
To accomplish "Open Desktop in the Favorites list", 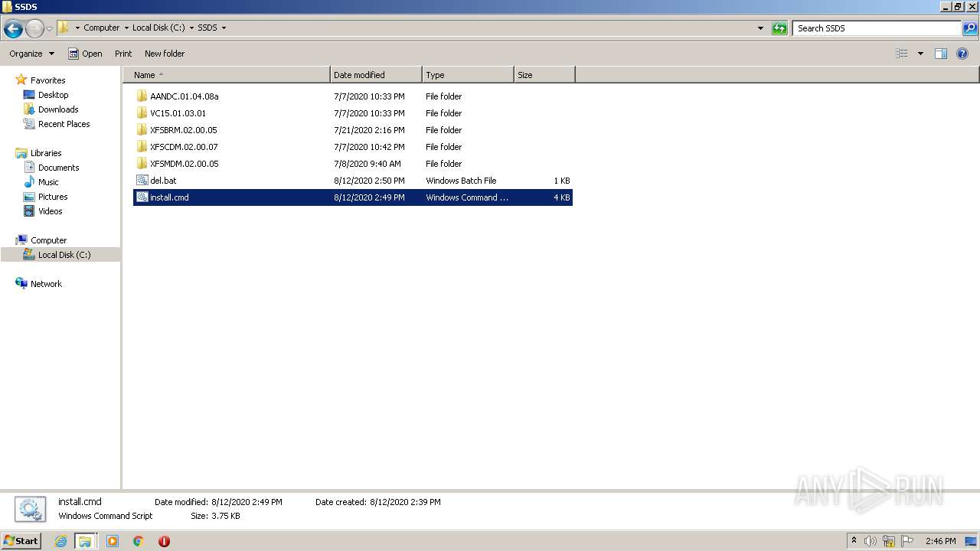I will point(53,95).
